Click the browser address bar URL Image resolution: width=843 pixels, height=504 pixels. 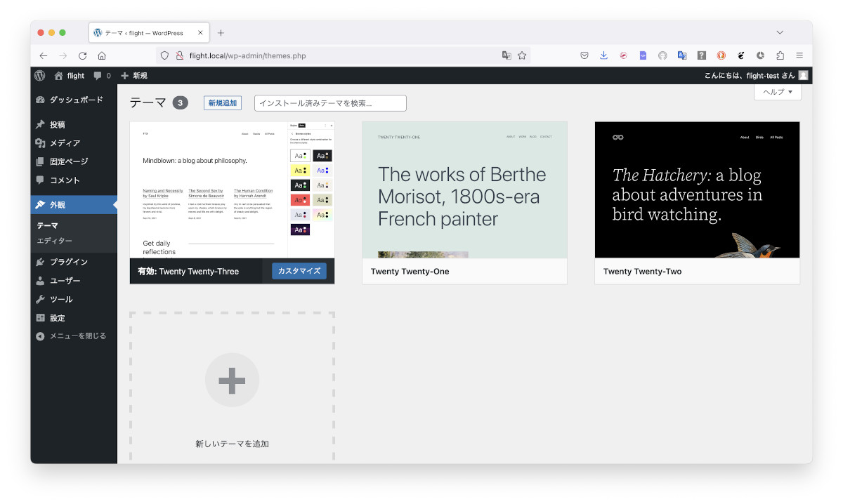pyautogui.click(x=247, y=55)
